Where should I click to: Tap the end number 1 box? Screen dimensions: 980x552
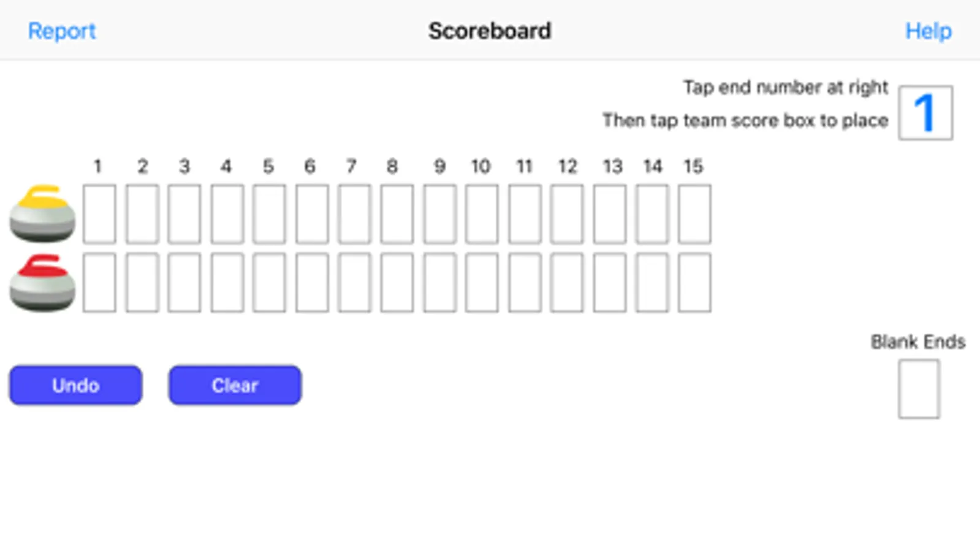point(925,113)
